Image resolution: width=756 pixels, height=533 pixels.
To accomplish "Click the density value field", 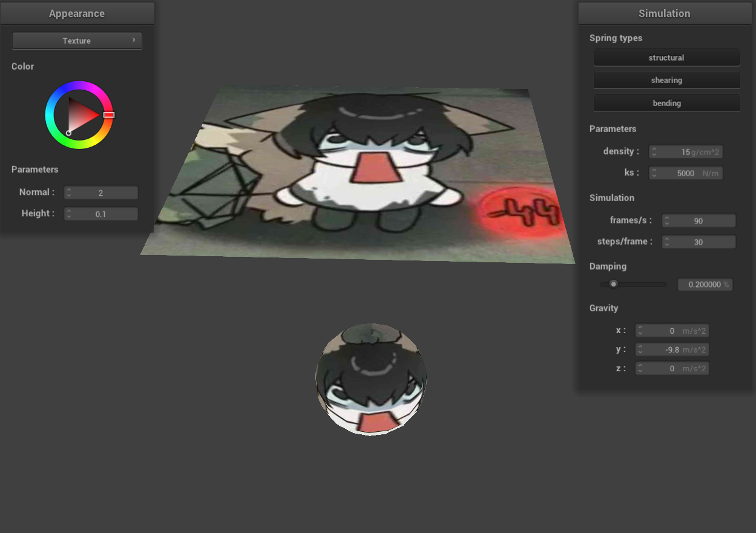I will coord(686,152).
